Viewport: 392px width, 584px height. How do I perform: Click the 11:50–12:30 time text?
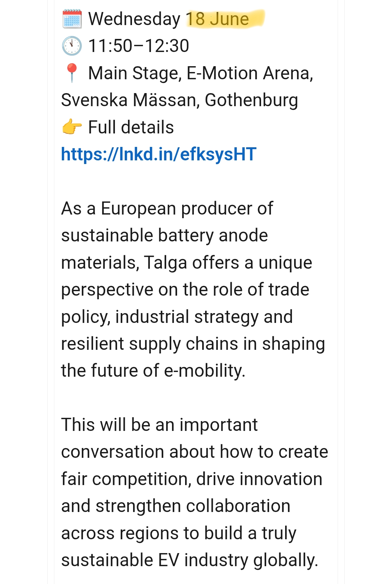click(x=139, y=46)
